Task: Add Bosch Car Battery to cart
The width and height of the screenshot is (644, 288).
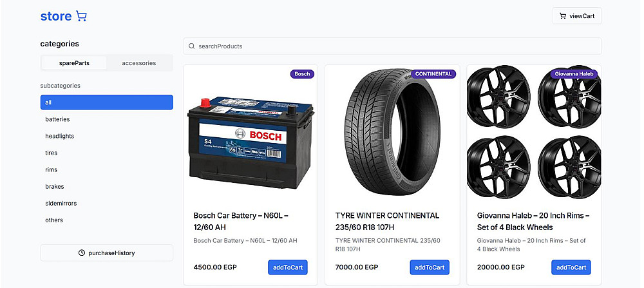Action: point(288,267)
